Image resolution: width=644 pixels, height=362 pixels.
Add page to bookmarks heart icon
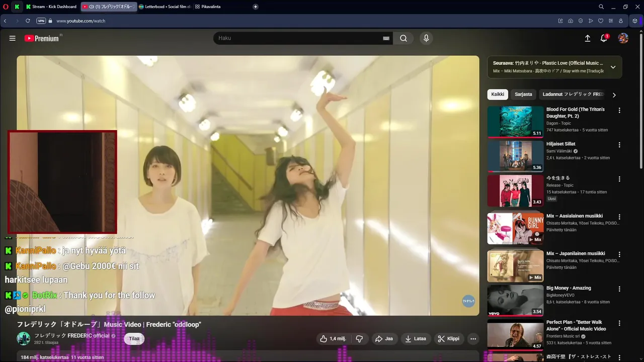tap(601, 21)
